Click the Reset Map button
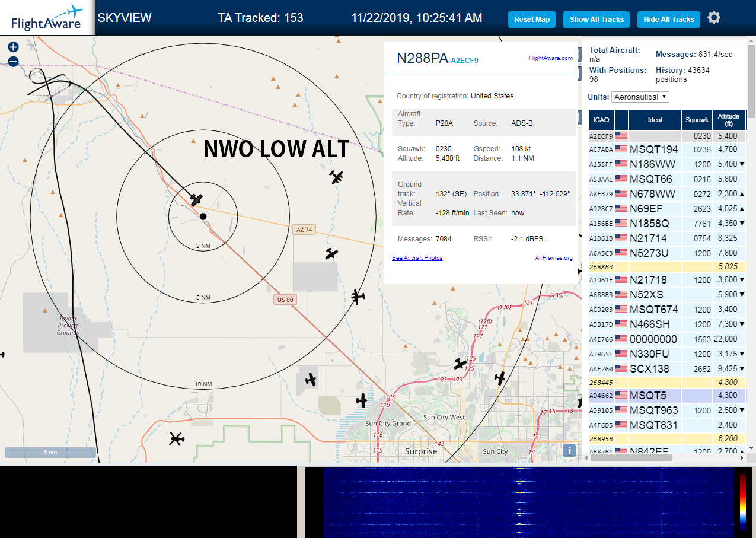 click(532, 19)
